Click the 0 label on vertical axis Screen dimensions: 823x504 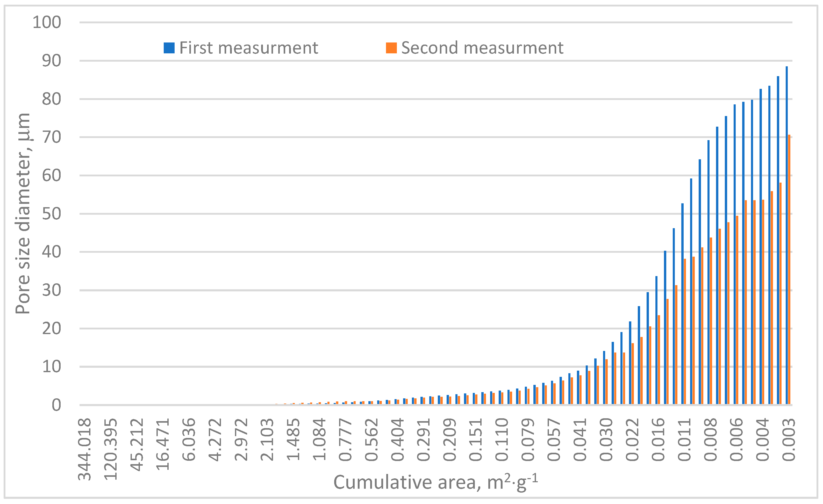click(56, 405)
